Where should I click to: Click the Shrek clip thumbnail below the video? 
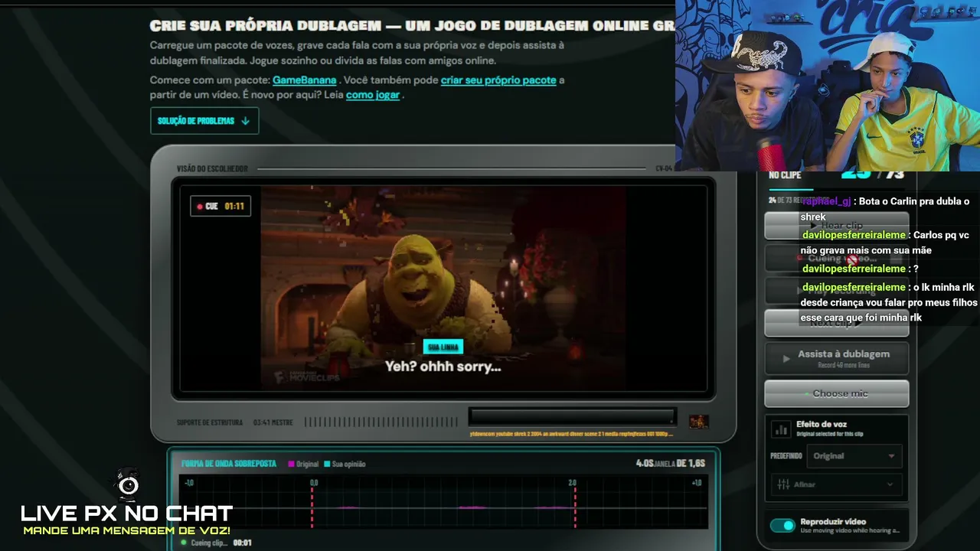tap(698, 422)
